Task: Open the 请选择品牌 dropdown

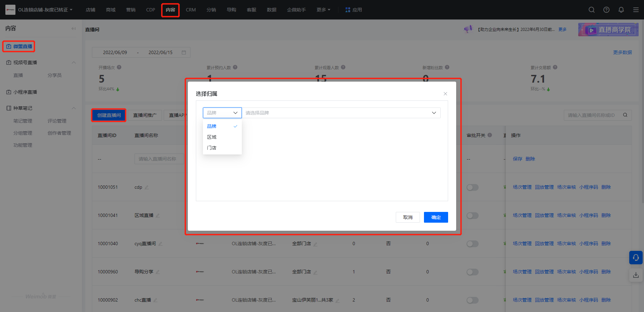Action: (341, 113)
